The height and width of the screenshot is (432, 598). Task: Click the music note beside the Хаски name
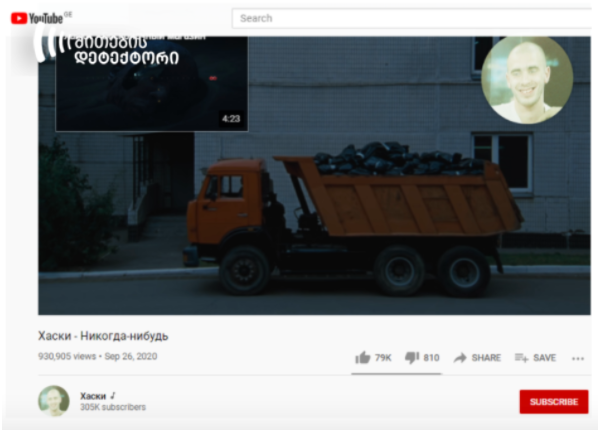pos(113,396)
